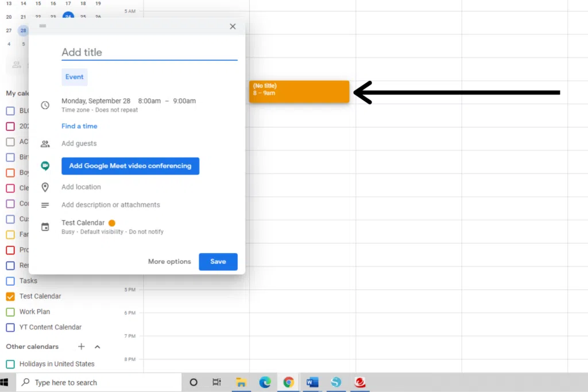Viewport: 588px width, 392px height.
Task: Click the calendar icon beside Test Calendar
Action: point(45,227)
